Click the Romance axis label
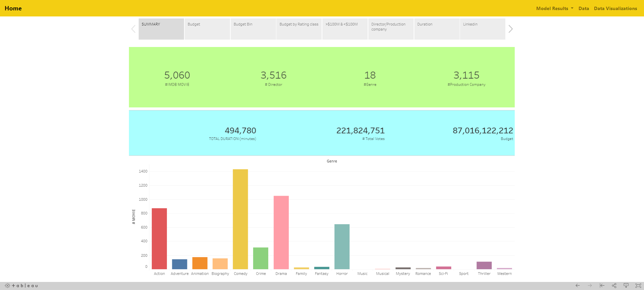 (x=423, y=274)
